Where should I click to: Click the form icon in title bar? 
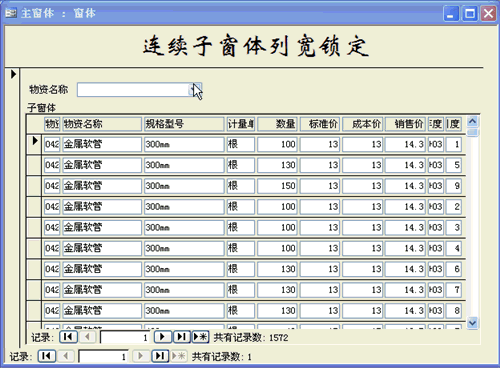point(11,13)
